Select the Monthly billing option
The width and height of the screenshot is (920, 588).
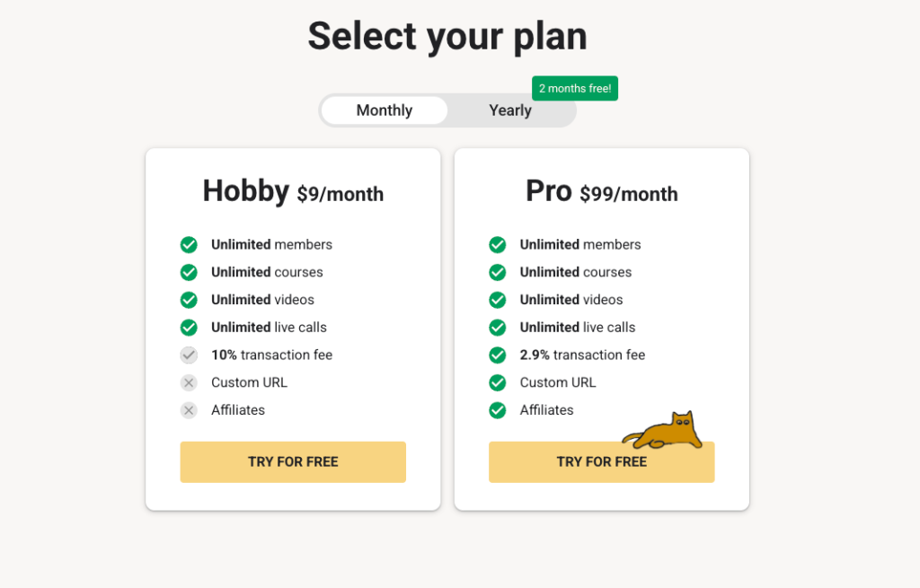384,110
